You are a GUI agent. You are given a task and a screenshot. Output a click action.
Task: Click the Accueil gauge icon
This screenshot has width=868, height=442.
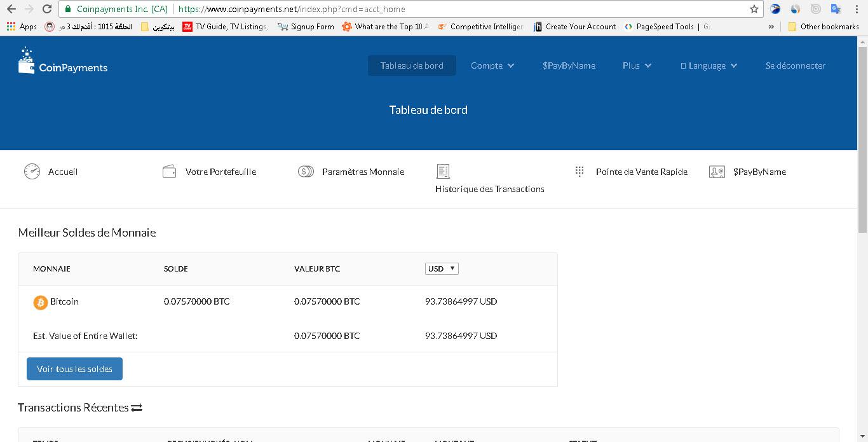click(32, 172)
